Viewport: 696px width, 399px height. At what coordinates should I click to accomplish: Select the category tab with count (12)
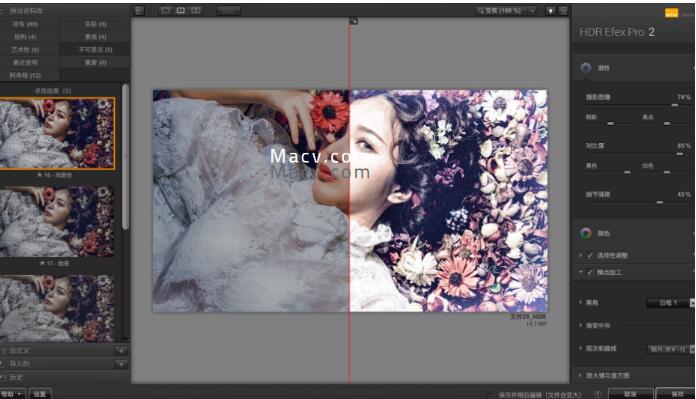point(25,75)
